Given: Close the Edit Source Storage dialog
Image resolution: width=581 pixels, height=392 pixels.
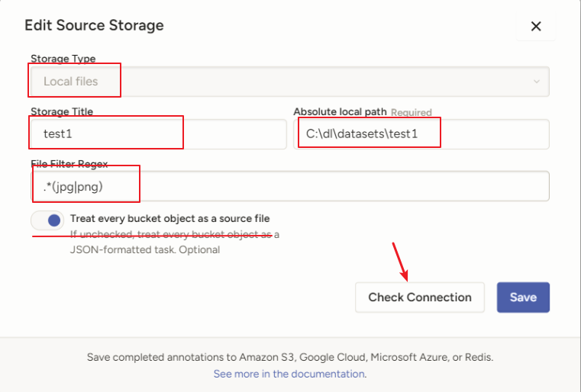Looking at the screenshot, I should [x=536, y=27].
